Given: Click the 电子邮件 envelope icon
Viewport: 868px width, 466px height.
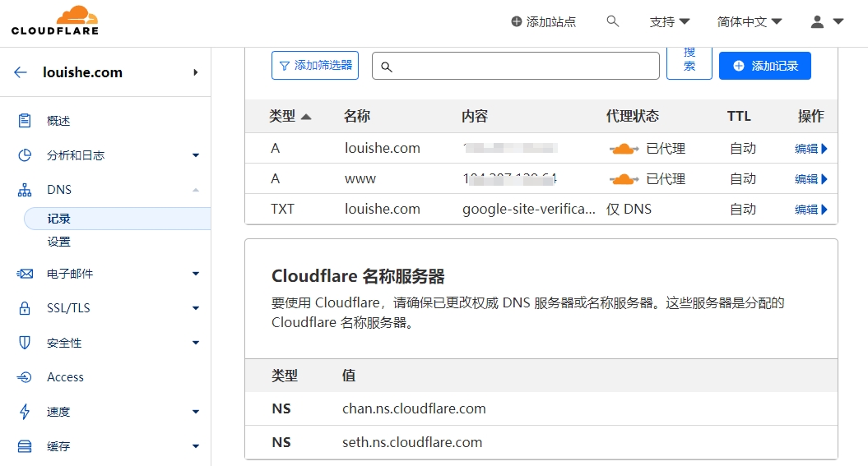Looking at the screenshot, I should 25,274.
